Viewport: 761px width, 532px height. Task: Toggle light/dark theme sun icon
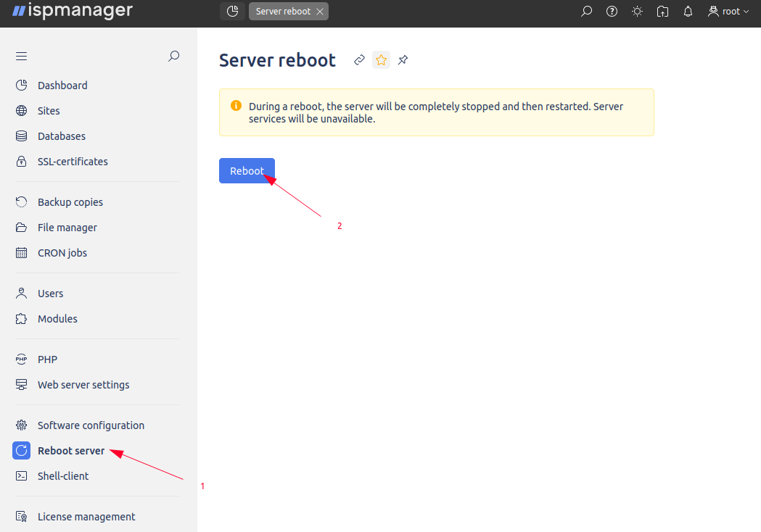[637, 12]
